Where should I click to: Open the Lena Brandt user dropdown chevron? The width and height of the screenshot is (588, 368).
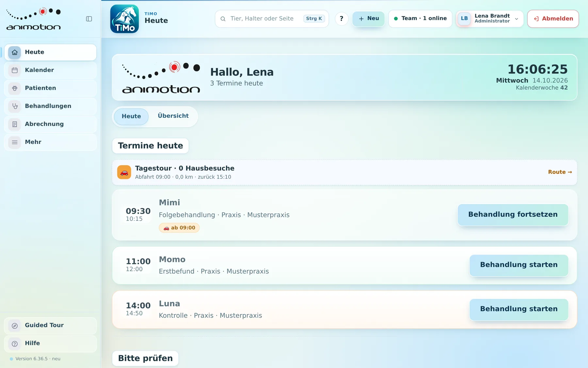516,19
